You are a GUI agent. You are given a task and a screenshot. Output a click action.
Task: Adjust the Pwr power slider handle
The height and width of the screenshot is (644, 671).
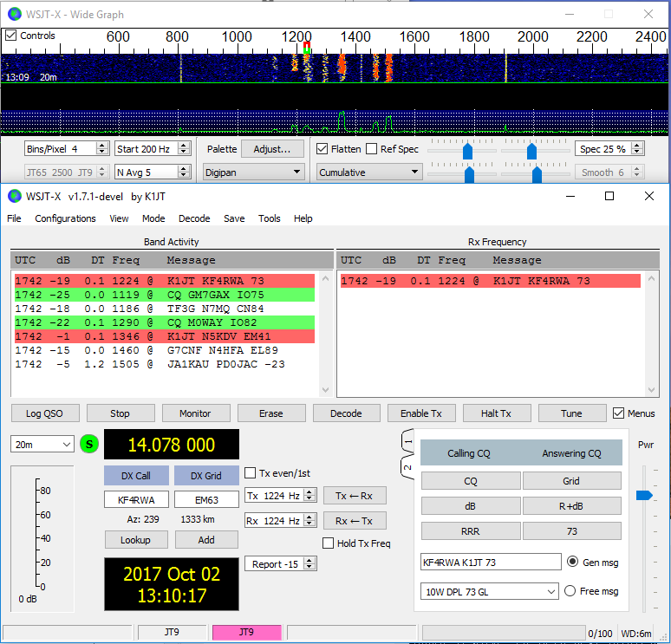pos(644,495)
